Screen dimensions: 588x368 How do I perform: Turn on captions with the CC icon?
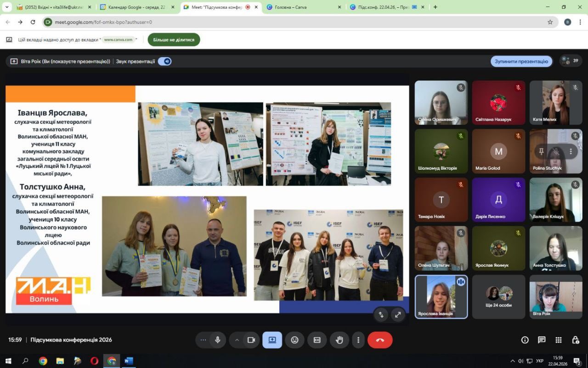(x=317, y=340)
